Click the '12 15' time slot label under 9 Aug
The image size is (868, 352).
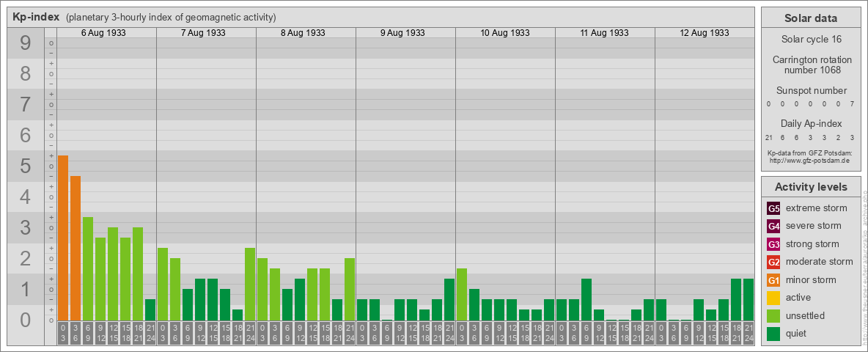click(412, 334)
